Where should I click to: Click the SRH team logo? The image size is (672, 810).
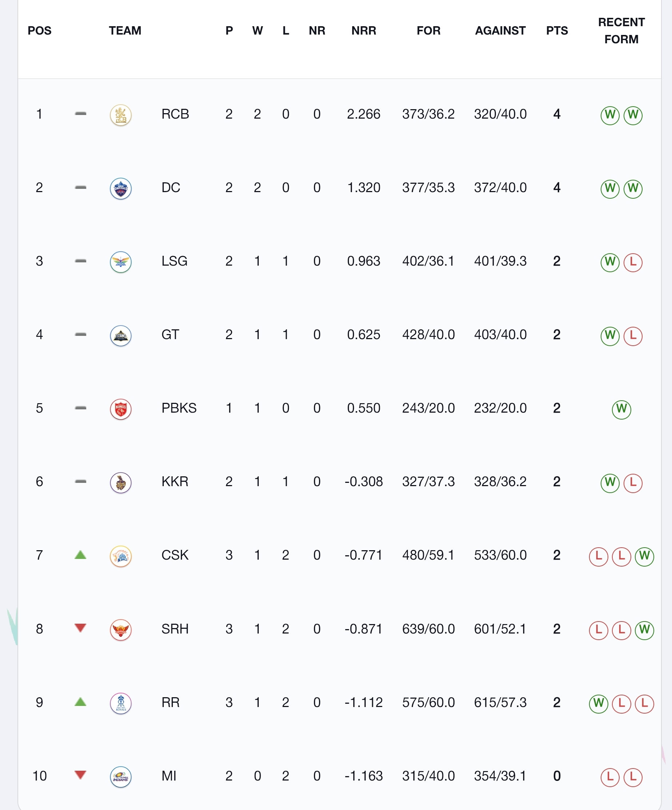121,630
